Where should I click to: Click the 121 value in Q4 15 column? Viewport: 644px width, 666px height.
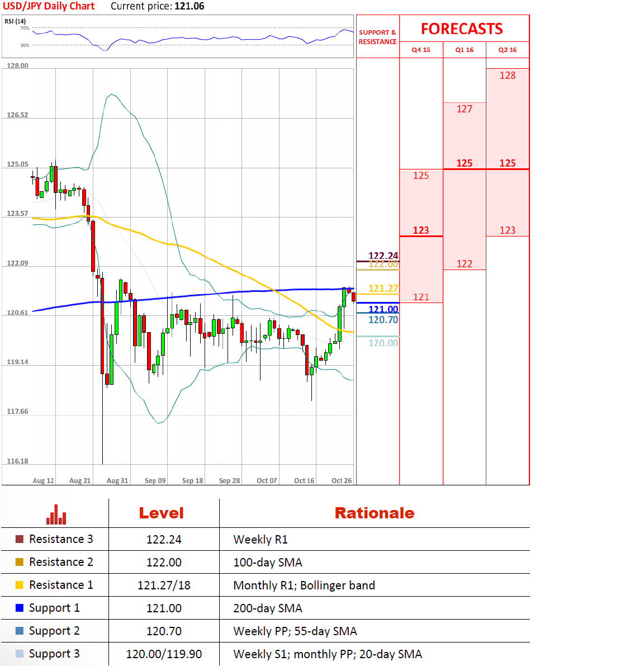421,297
